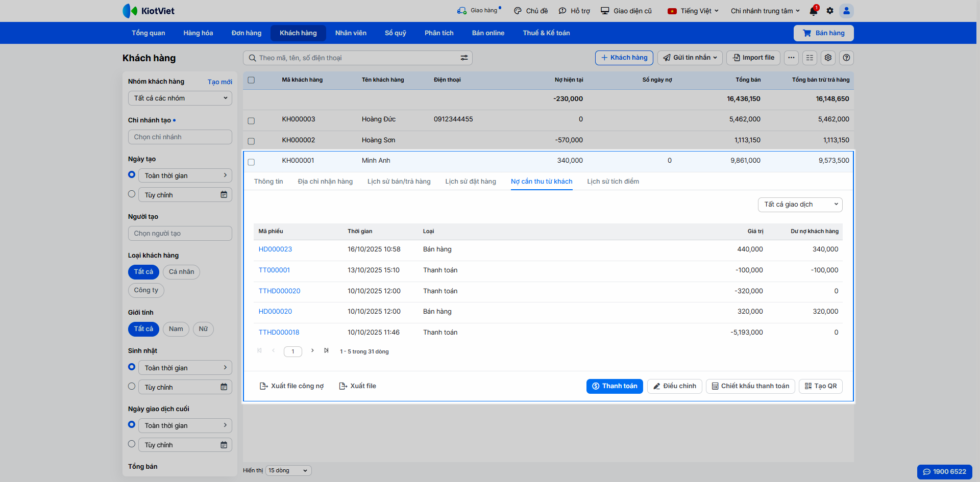Open invoice link HD000023
This screenshot has width=980, height=482.
(275, 249)
